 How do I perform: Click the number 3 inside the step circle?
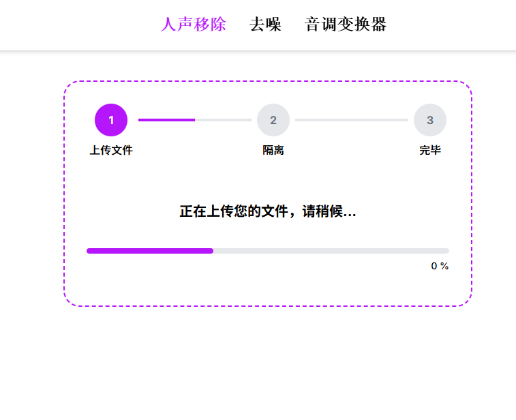(x=430, y=120)
